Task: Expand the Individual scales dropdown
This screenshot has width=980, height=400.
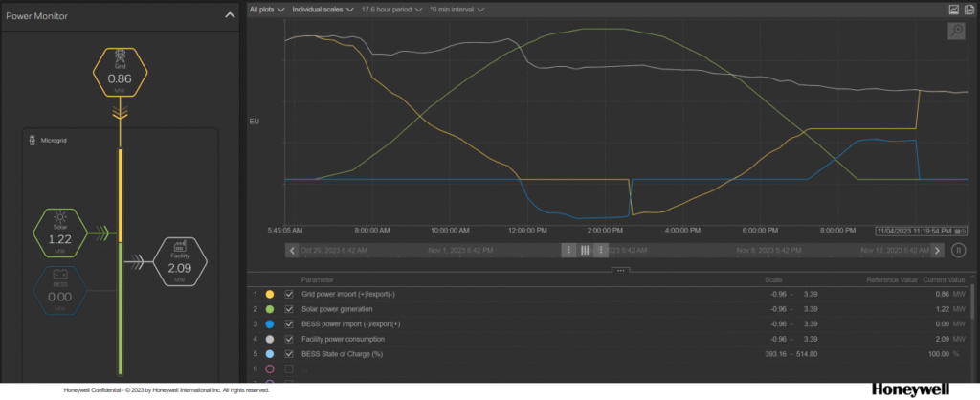Action: click(x=325, y=10)
